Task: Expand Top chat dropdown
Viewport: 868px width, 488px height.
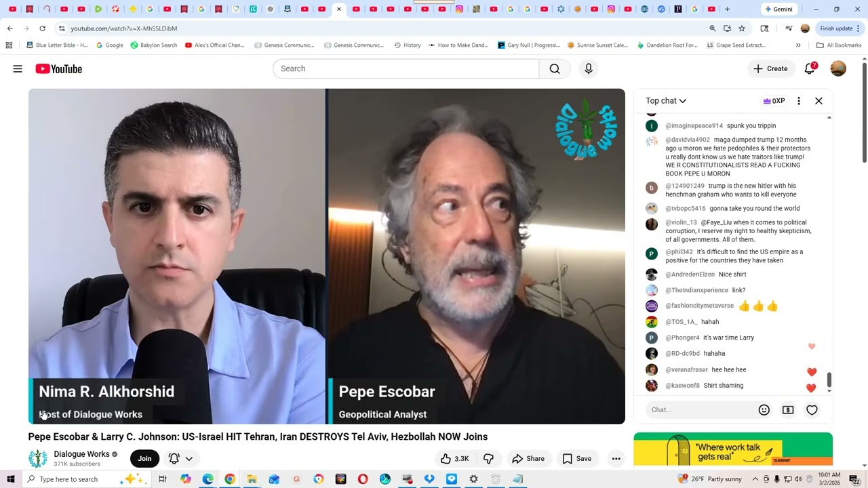Action: click(666, 101)
